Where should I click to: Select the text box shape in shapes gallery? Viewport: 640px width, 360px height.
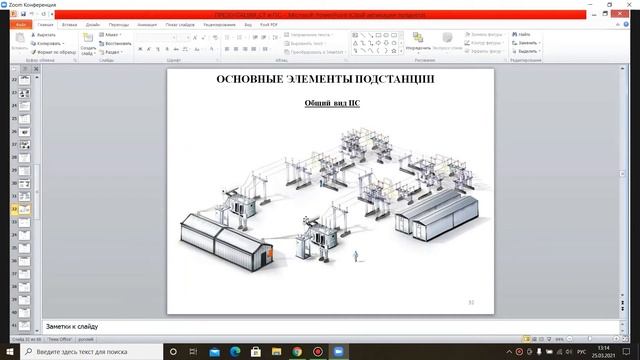355,35
